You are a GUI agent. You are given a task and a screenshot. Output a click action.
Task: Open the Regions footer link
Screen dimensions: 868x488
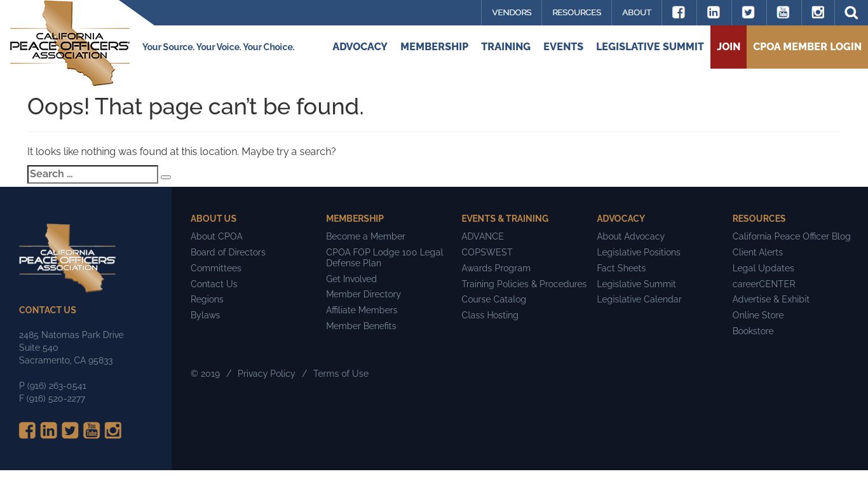[207, 299]
